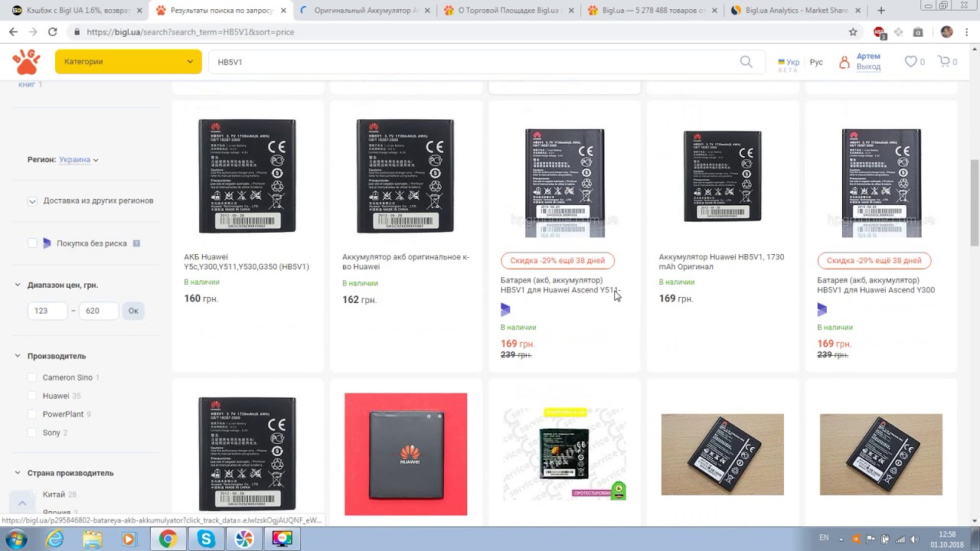Image resolution: width=980 pixels, height=551 pixels.
Task: Open АКБ Huawei Y5c,Y300,Y511 product link
Action: [x=247, y=262]
